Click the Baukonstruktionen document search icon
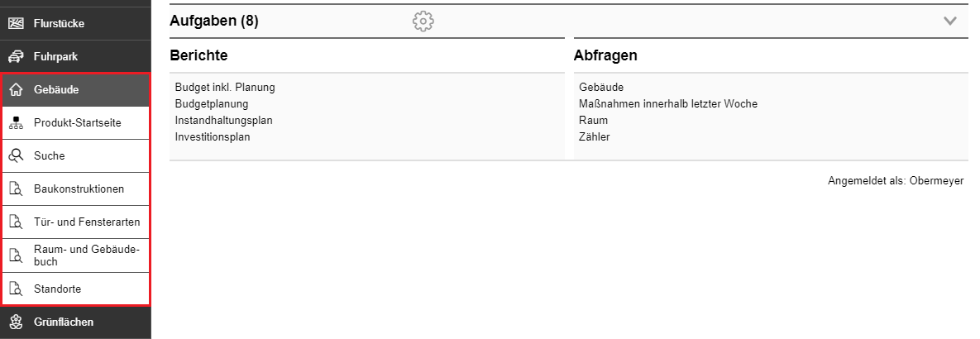This screenshot has height=339, width=980. [16, 189]
